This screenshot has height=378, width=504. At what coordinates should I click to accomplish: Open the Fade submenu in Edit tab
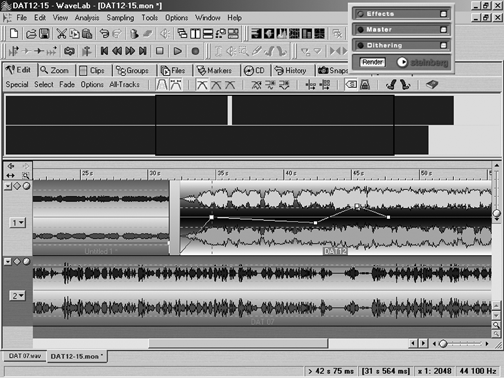[x=67, y=85]
